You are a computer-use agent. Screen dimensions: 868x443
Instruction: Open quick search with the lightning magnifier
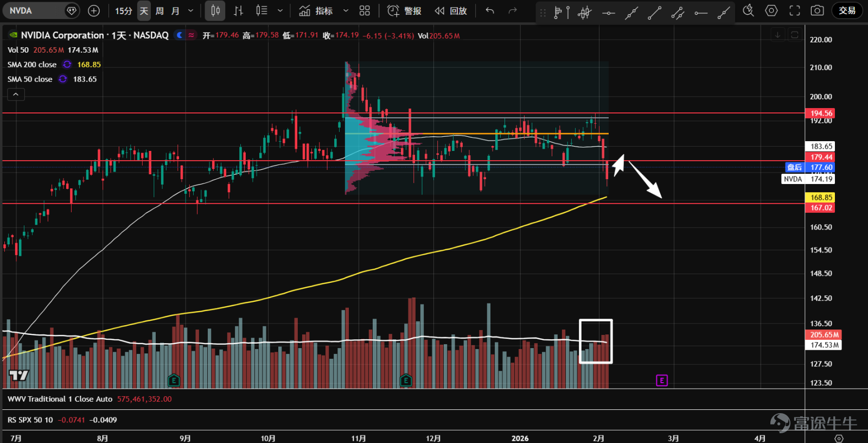pyautogui.click(x=748, y=10)
